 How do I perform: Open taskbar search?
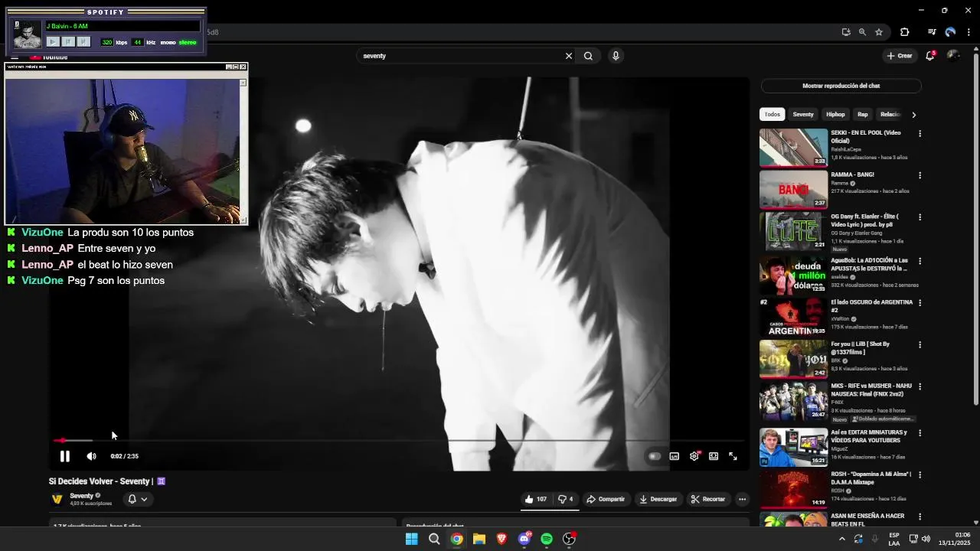pos(434,539)
